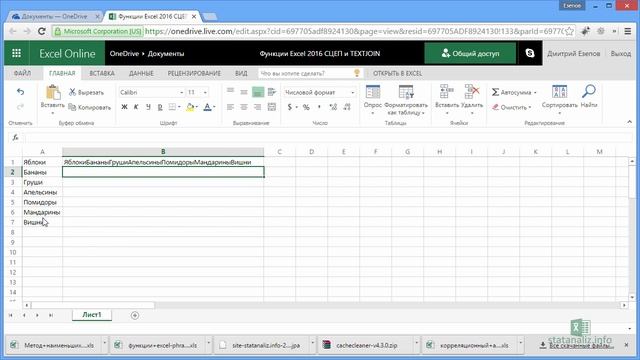Open Форматировать как таблицу menu

406,100
